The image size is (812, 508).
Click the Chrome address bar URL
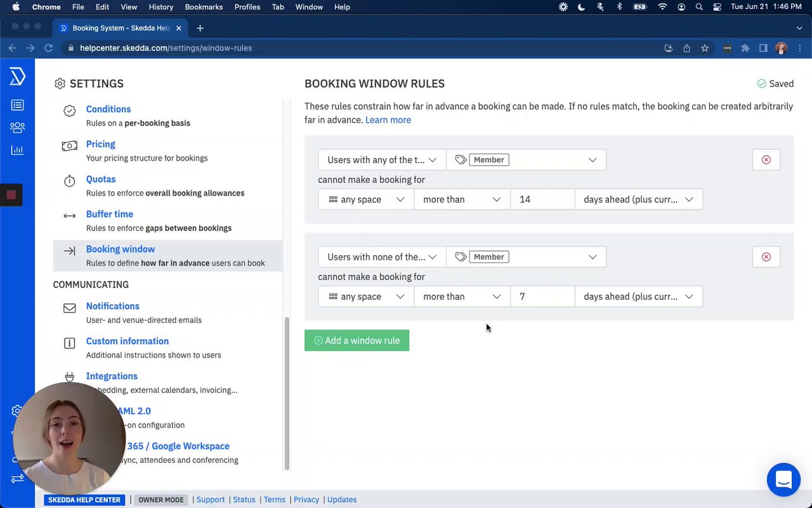point(166,48)
